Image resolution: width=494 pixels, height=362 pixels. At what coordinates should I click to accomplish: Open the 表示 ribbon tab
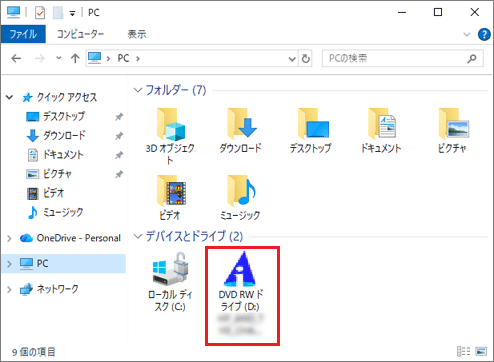tap(137, 34)
